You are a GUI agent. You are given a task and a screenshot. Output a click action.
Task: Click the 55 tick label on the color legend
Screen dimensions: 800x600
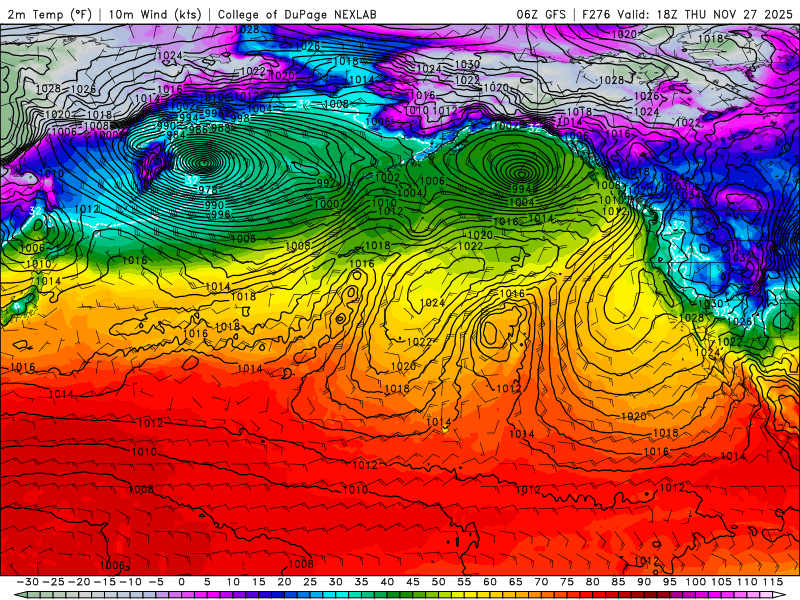[464, 582]
